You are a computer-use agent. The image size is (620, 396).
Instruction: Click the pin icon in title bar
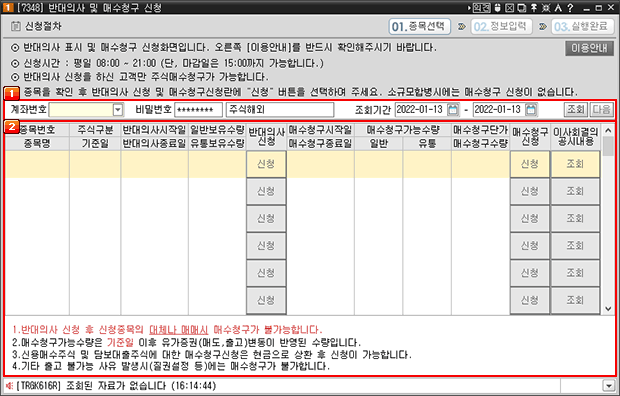click(x=534, y=8)
